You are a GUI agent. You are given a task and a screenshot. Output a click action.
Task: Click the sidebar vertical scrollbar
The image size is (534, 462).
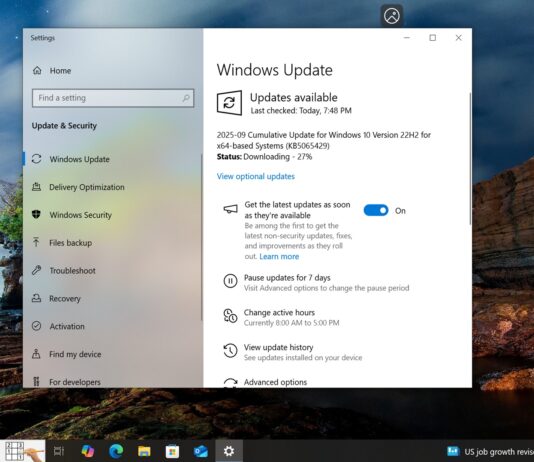pyautogui.click(x=202, y=237)
